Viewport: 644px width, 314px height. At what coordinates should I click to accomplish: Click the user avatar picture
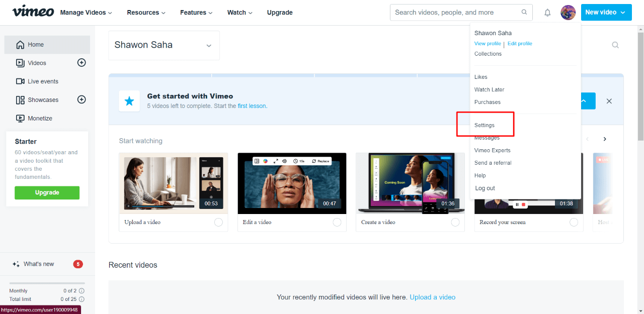point(568,13)
